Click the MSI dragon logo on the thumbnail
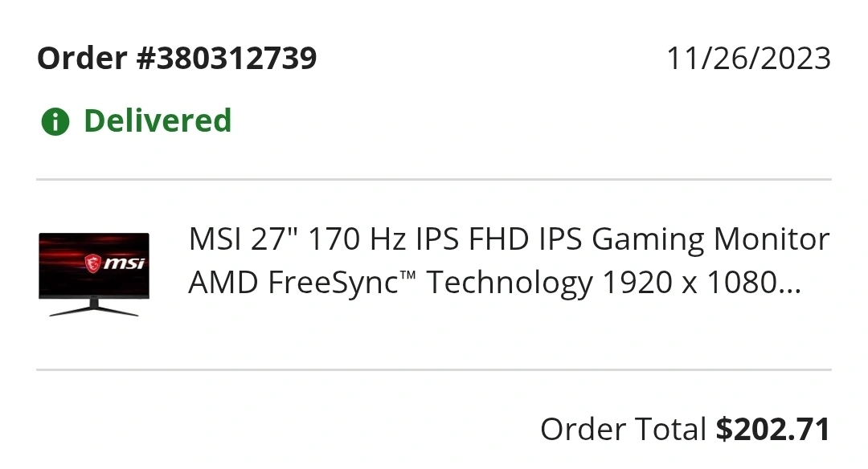 pos(92,263)
